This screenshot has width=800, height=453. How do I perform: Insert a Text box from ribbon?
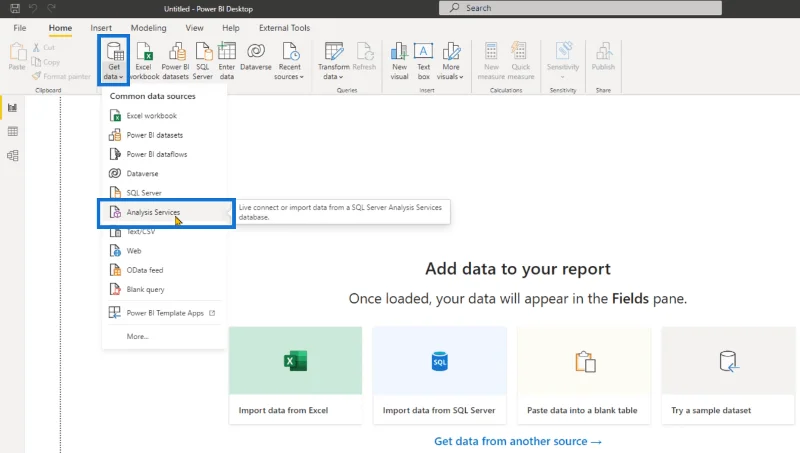[x=423, y=61]
